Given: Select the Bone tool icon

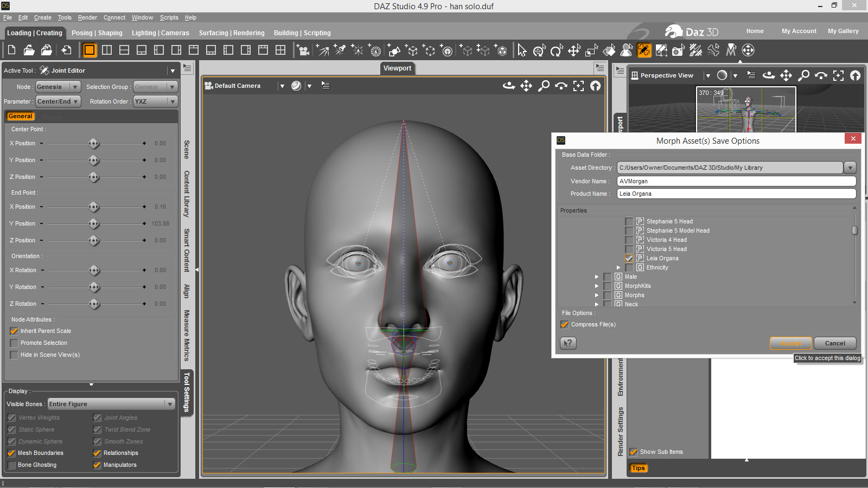Looking at the screenshot, I should [713, 50].
